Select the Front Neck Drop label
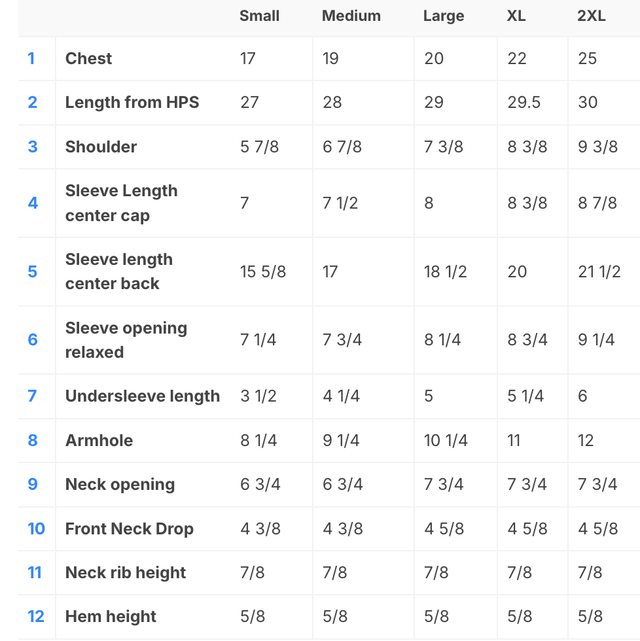 [x=129, y=528]
